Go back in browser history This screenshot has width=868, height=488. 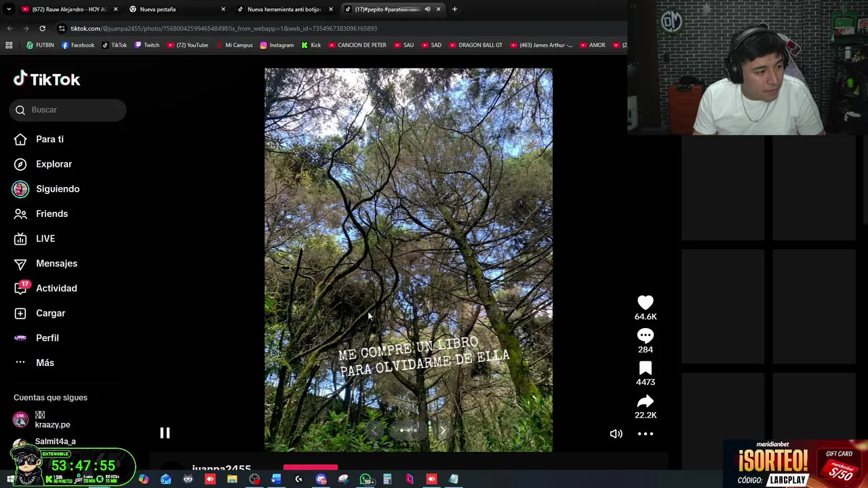click(x=9, y=28)
